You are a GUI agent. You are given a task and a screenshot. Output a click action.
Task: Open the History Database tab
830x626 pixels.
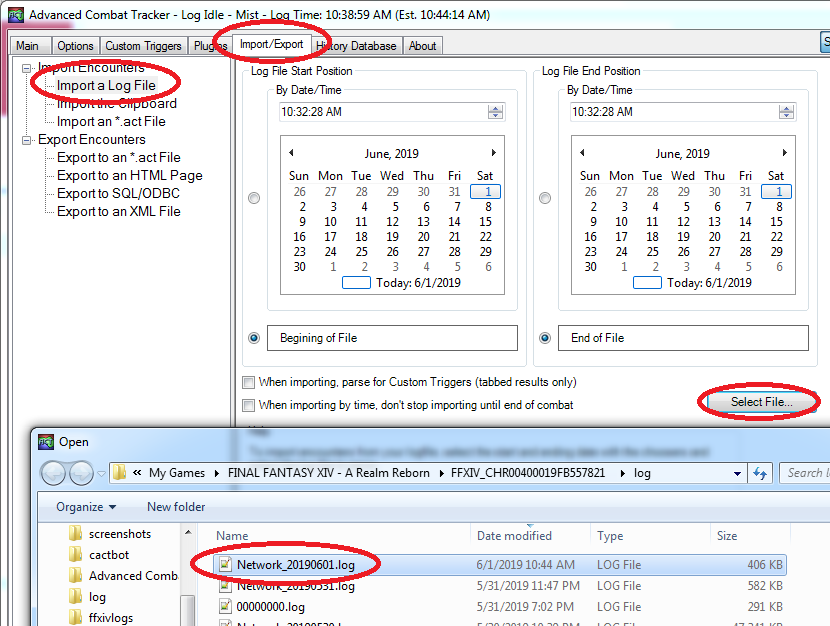pos(356,46)
